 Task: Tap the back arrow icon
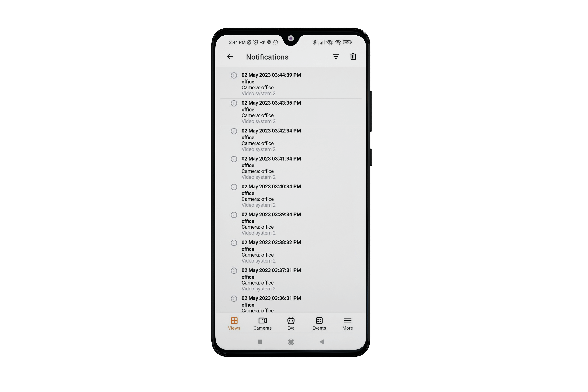(x=231, y=56)
